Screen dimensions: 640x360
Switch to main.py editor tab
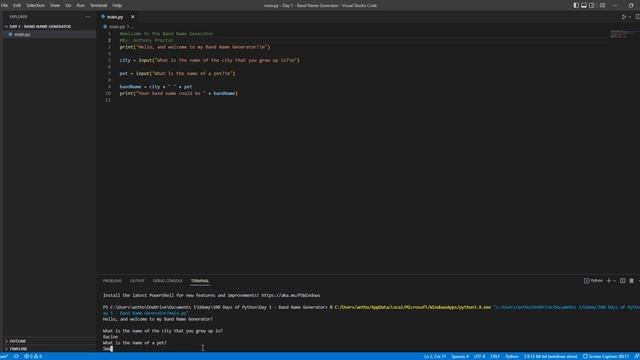click(x=115, y=17)
